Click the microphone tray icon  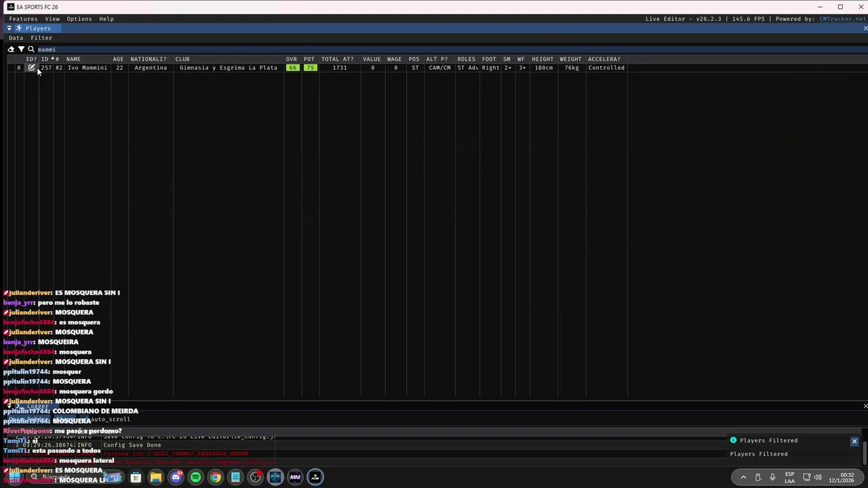point(772,477)
